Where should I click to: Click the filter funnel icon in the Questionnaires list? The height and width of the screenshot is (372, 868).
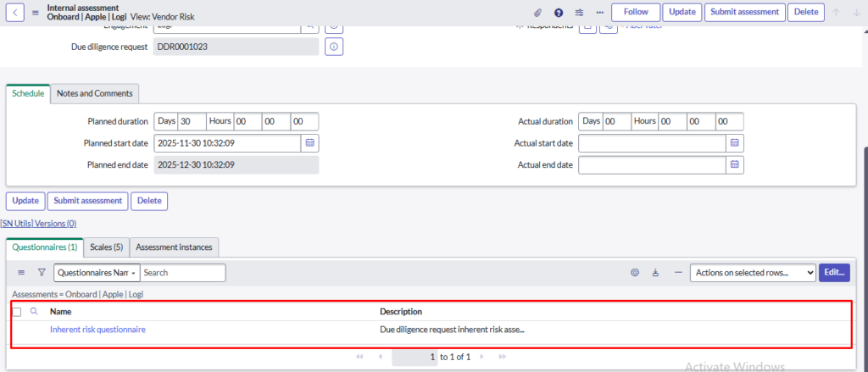pyautogui.click(x=42, y=273)
